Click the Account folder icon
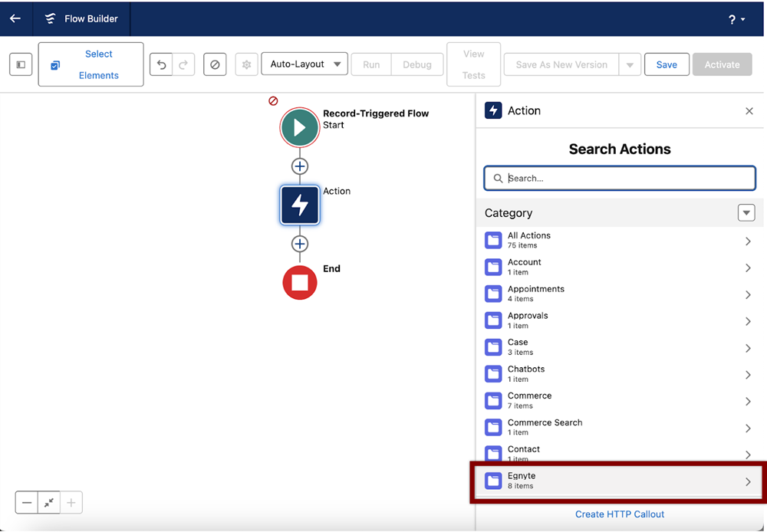This screenshot has width=767, height=532. (x=493, y=268)
